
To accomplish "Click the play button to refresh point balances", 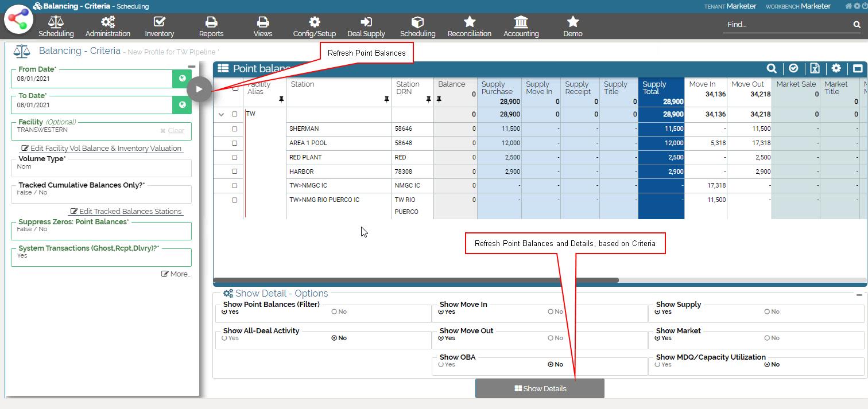I will (199, 89).
